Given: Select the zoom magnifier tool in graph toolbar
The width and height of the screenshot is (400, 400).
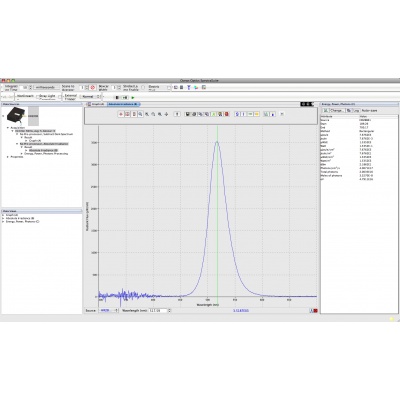Looking at the screenshot, I should pyautogui.click(x=140, y=114).
